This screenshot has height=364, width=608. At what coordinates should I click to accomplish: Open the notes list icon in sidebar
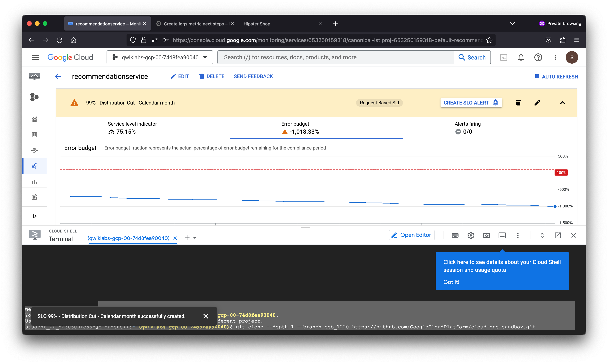(34, 197)
